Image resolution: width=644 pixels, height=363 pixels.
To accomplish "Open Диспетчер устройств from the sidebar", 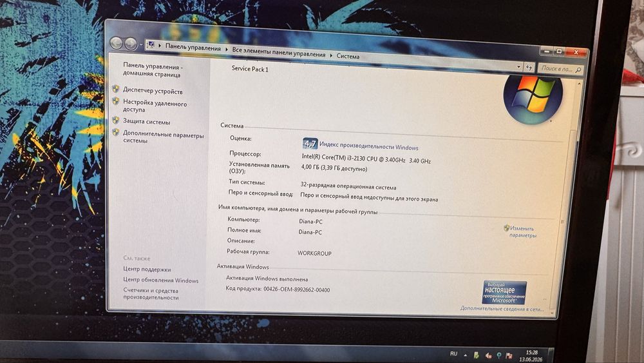I will pos(153,91).
